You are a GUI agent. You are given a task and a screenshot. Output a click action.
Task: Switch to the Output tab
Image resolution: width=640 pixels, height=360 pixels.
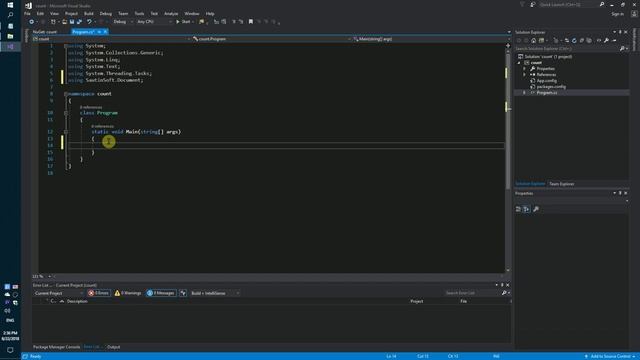pyautogui.click(x=113, y=347)
